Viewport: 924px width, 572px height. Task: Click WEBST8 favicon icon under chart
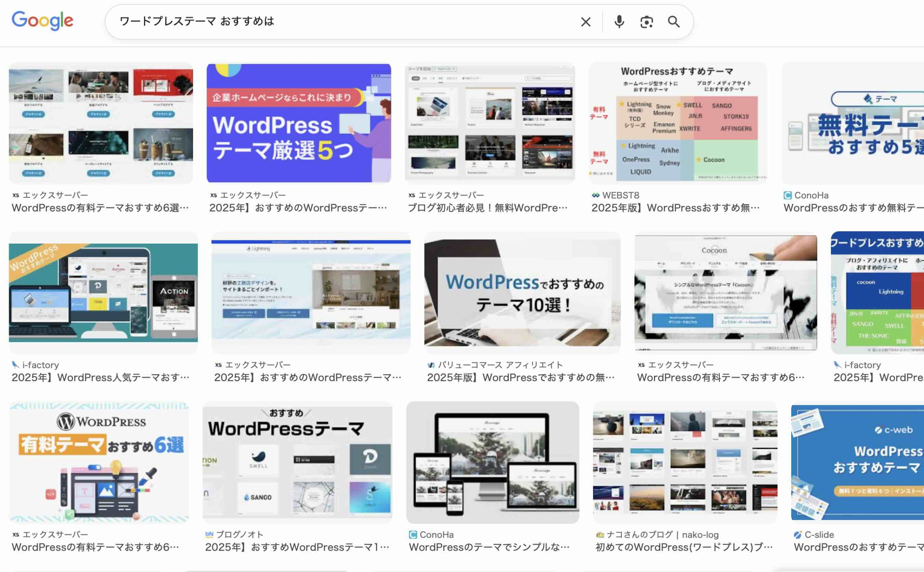point(596,195)
